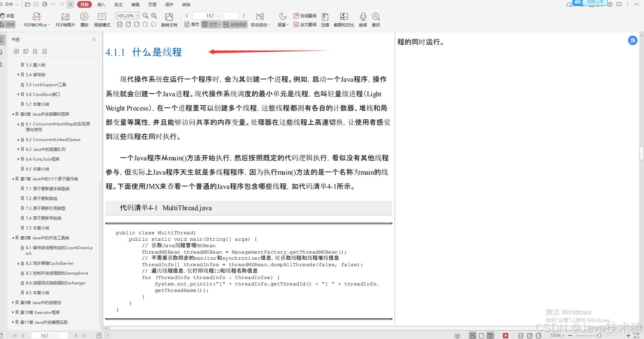Expand 第9章 Java中的线程池

point(13,302)
